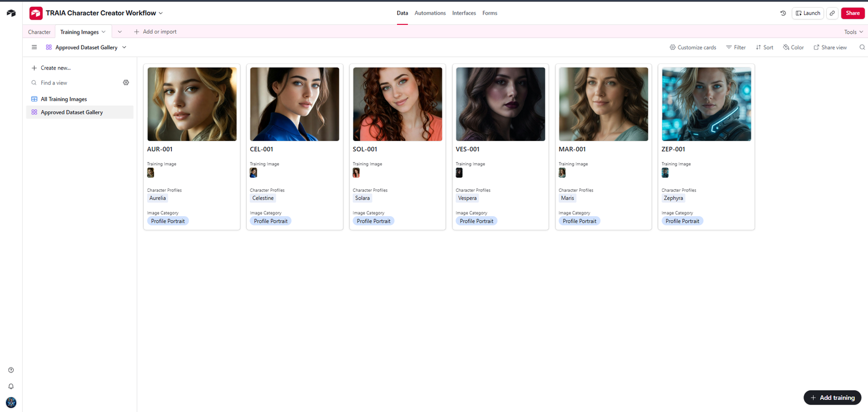The image size is (868, 412).
Task: Click the search magnifier icon in toolbar
Action: (862, 47)
